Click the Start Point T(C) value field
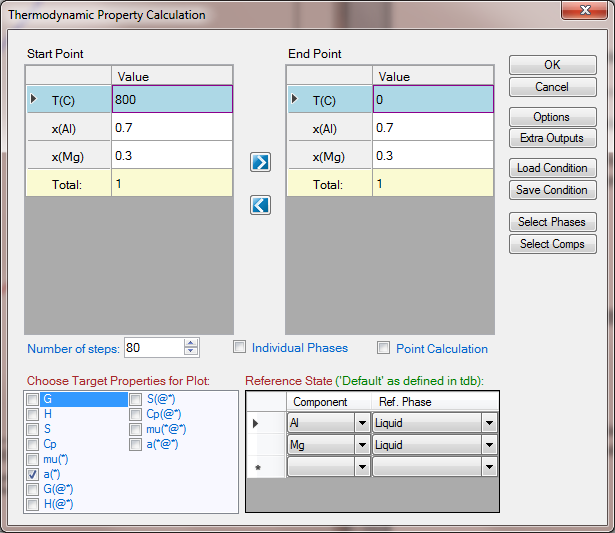This screenshot has height=533, width=615. (172, 100)
